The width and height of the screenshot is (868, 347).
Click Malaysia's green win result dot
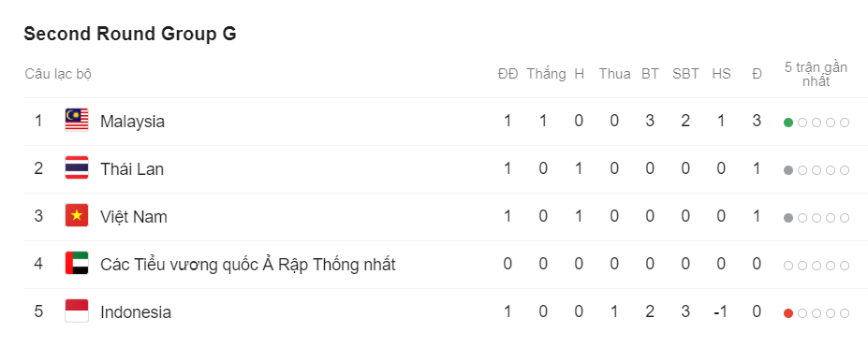pyautogui.click(x=788, y=123)
